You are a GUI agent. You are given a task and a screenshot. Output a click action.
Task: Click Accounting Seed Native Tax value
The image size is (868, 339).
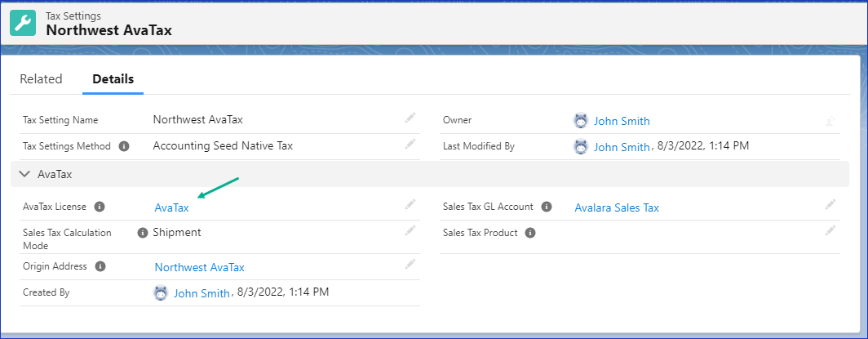click(223, 146)
